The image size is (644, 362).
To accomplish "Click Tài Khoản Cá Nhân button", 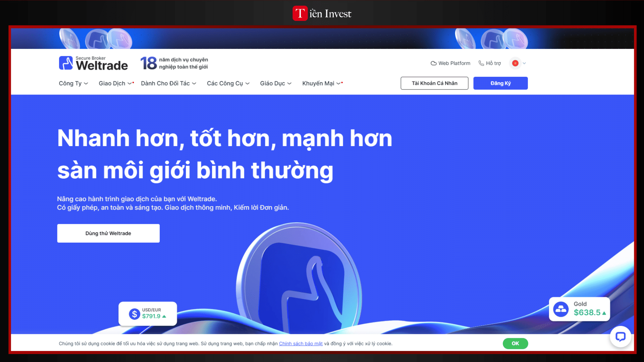I will [434, 83].
